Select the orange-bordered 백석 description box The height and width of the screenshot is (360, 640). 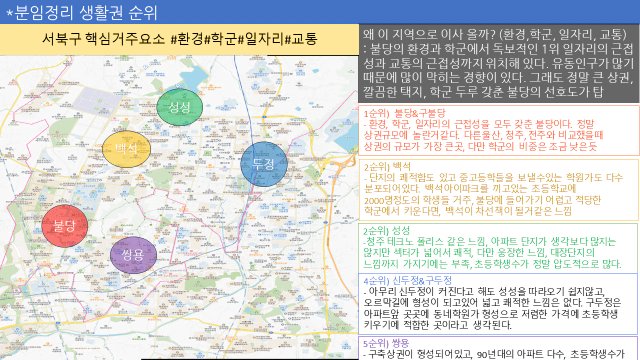pyautogui.click(x=498, y=190)
